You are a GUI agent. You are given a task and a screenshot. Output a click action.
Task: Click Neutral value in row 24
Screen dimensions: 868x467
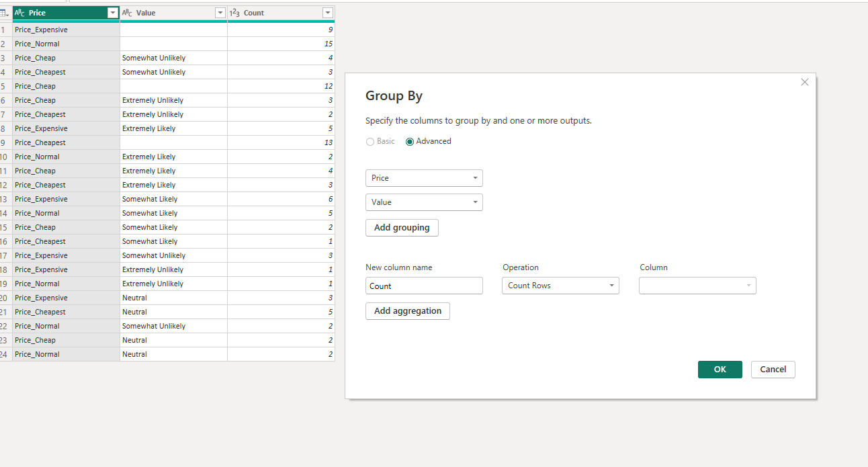pyautogui.click(x=173, y=354)
